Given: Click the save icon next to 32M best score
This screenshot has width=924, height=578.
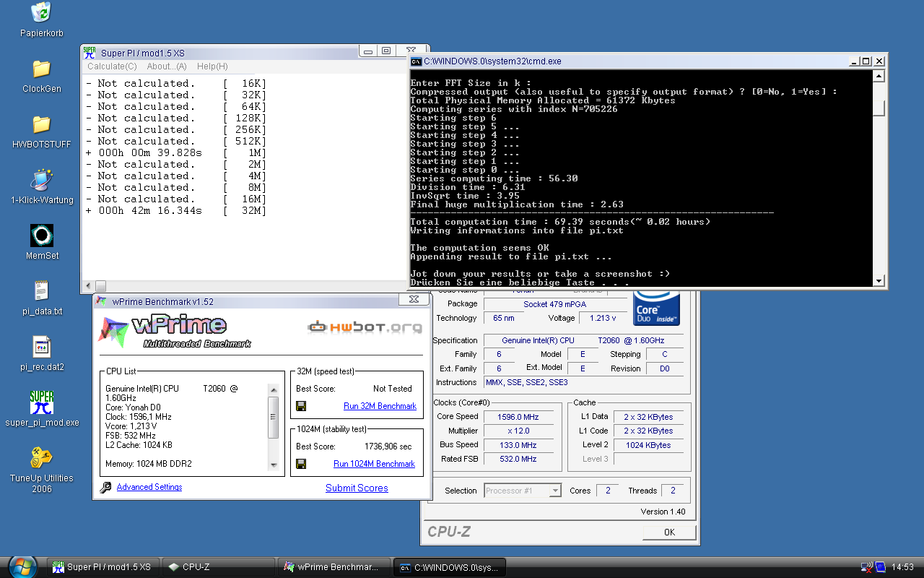Looking at the screenshot, I should (301, 406).
